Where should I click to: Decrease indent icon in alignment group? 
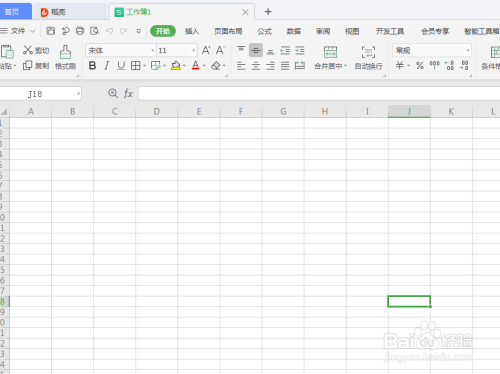285,50
